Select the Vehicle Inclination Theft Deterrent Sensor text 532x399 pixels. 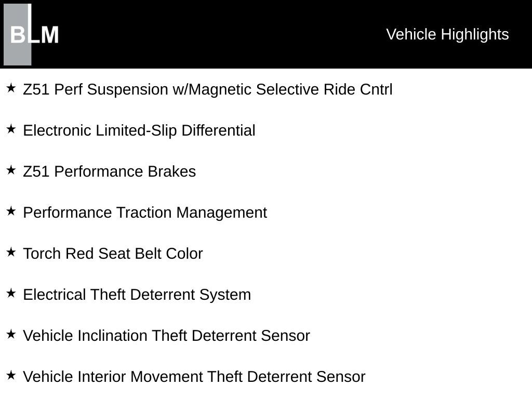pos(167,336)
